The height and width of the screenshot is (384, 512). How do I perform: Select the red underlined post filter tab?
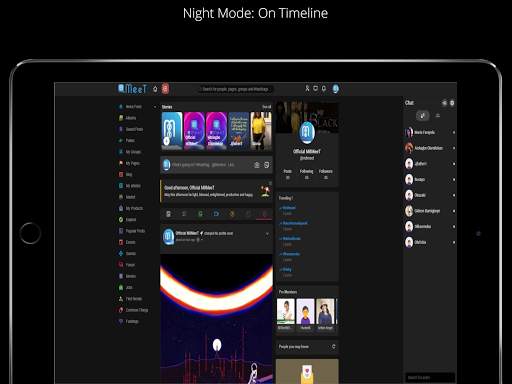coord(264,214)
